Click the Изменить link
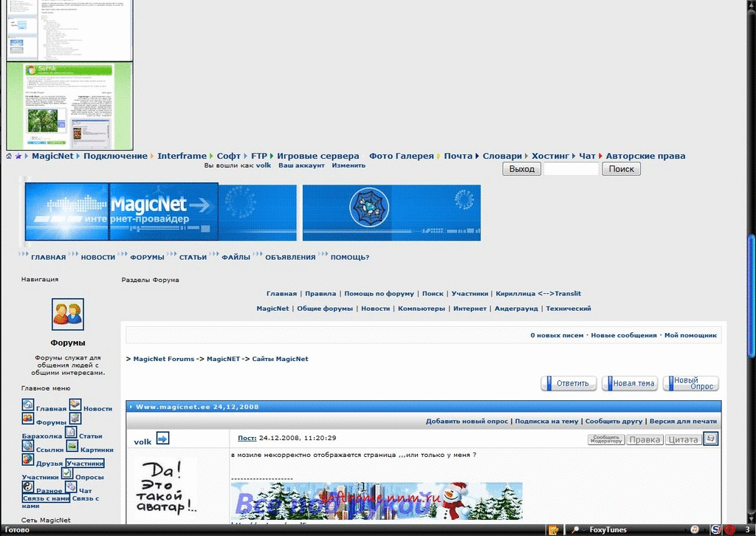The image size is (756, 536). (x=348, y=165)
